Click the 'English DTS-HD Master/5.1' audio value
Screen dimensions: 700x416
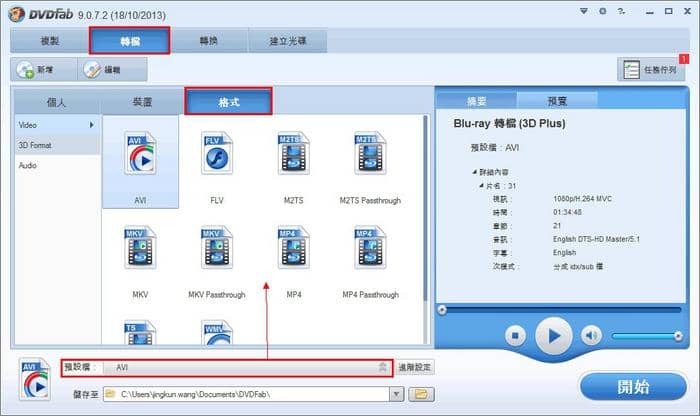[x=596, y=239]
